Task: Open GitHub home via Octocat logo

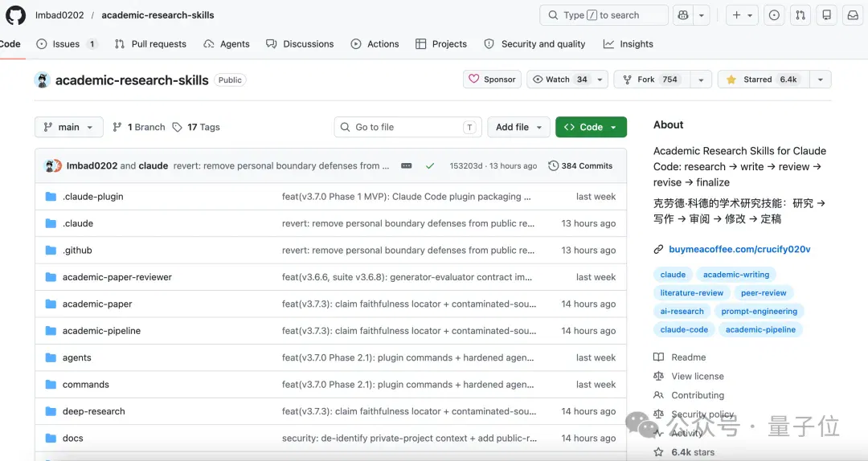Action: [x=15, y=15]
